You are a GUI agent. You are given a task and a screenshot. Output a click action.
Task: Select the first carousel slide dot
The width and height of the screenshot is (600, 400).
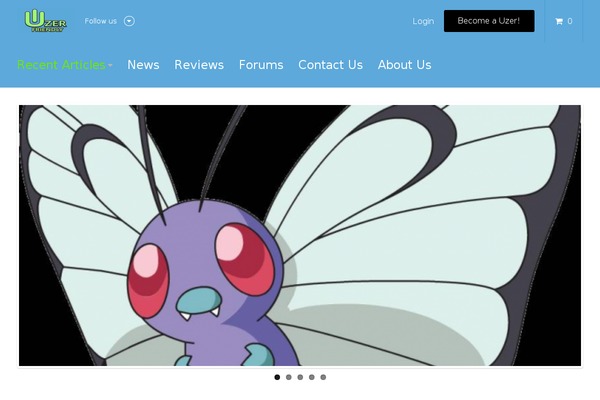277,377
